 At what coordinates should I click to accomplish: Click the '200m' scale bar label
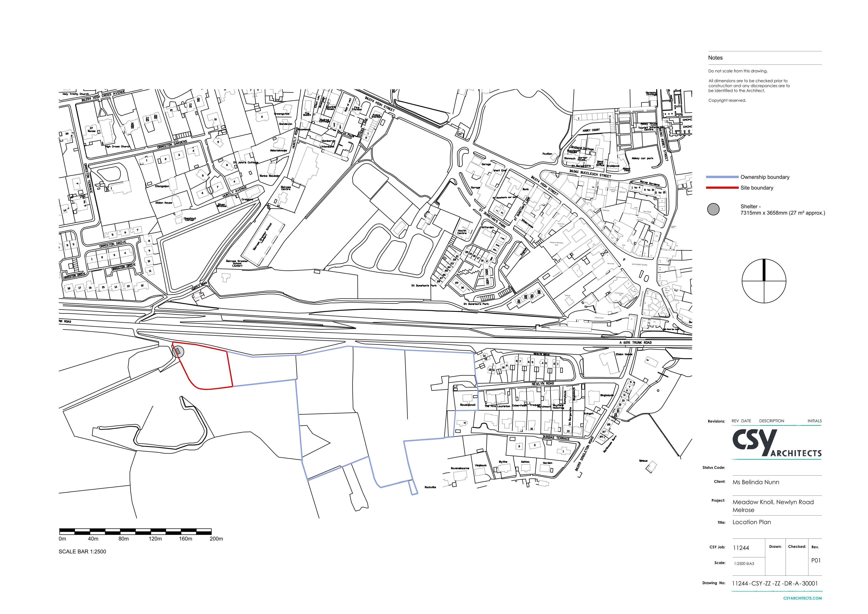coord(216,539)
